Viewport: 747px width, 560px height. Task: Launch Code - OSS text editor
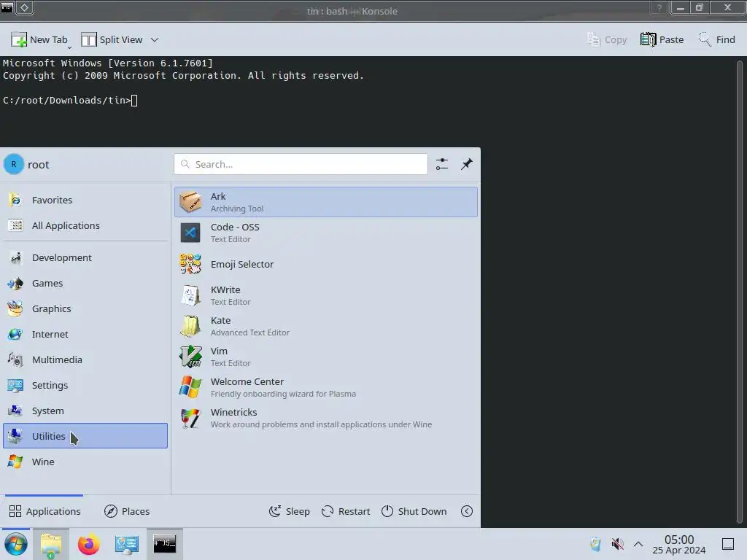pos(326,233)
